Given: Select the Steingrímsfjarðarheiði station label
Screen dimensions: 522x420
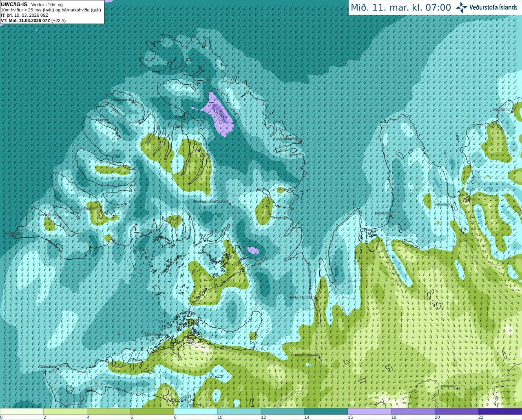Looking at the screenshot, I should point(211,201).
